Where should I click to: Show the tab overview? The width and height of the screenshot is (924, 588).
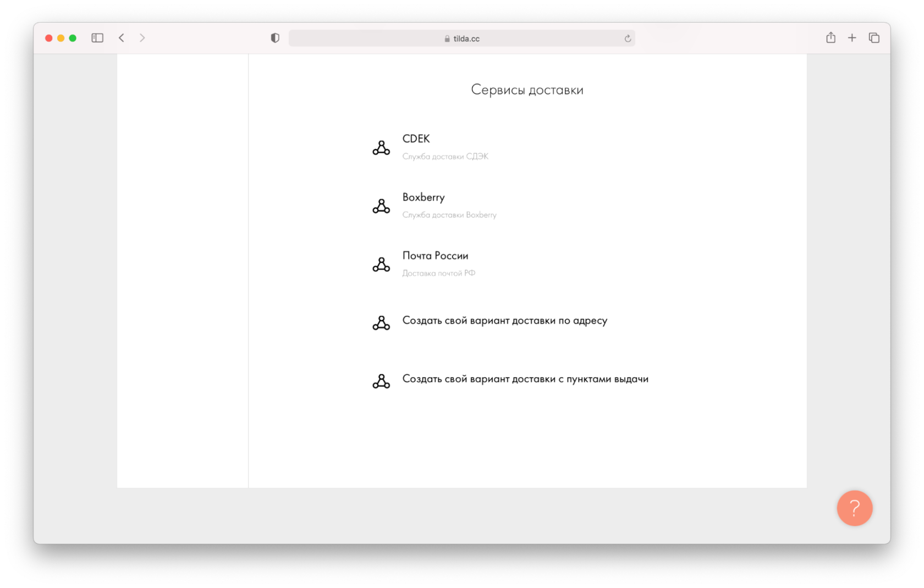coord(874,38)
